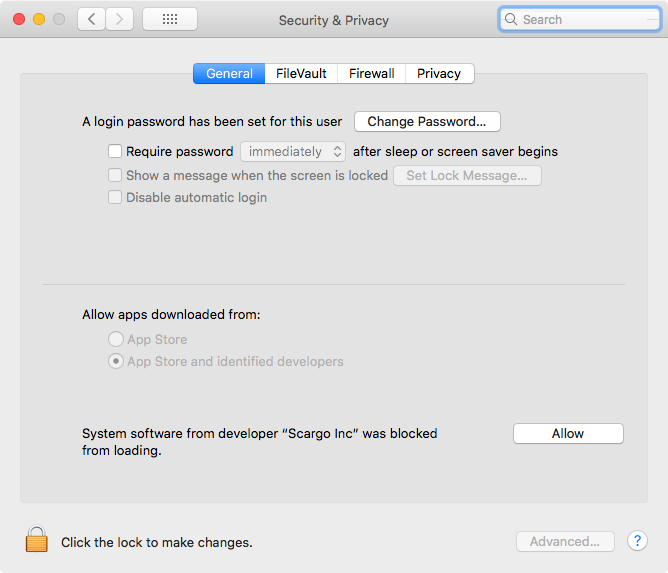This screenshot has width=668, height=573.
Task: Enable the Require password checkbox
Action: click(115, 152)
